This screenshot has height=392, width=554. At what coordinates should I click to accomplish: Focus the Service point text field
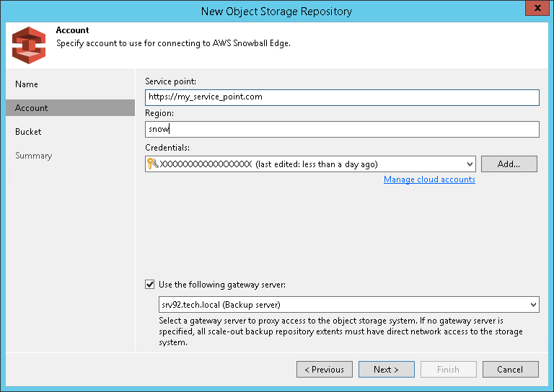pos(342,97)
